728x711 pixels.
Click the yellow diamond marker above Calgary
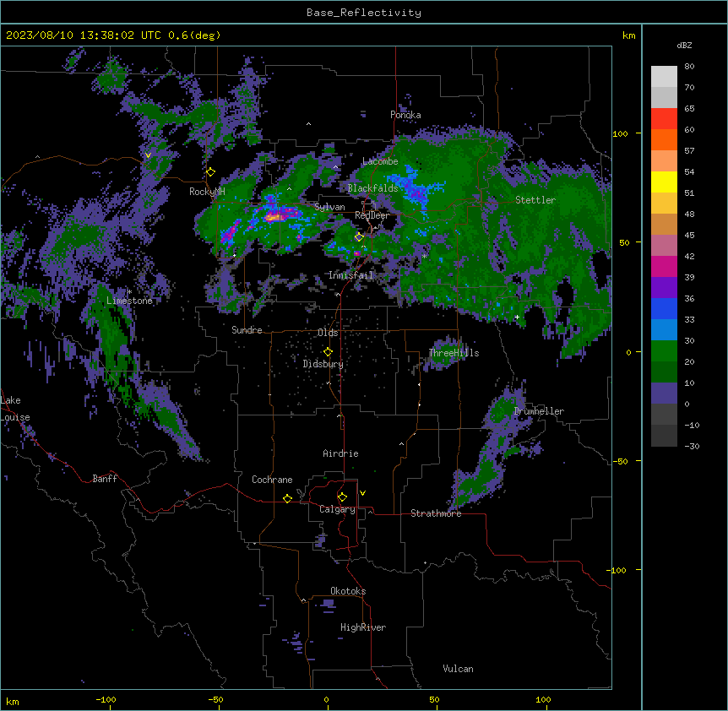point(342,497)
